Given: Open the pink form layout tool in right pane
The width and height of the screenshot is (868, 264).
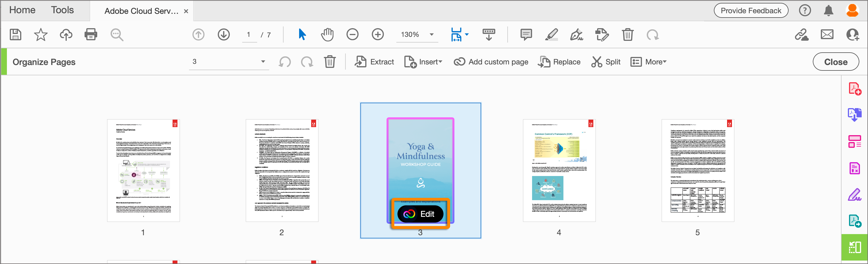Looking at the screenshot, I should (x=854, y=141).
